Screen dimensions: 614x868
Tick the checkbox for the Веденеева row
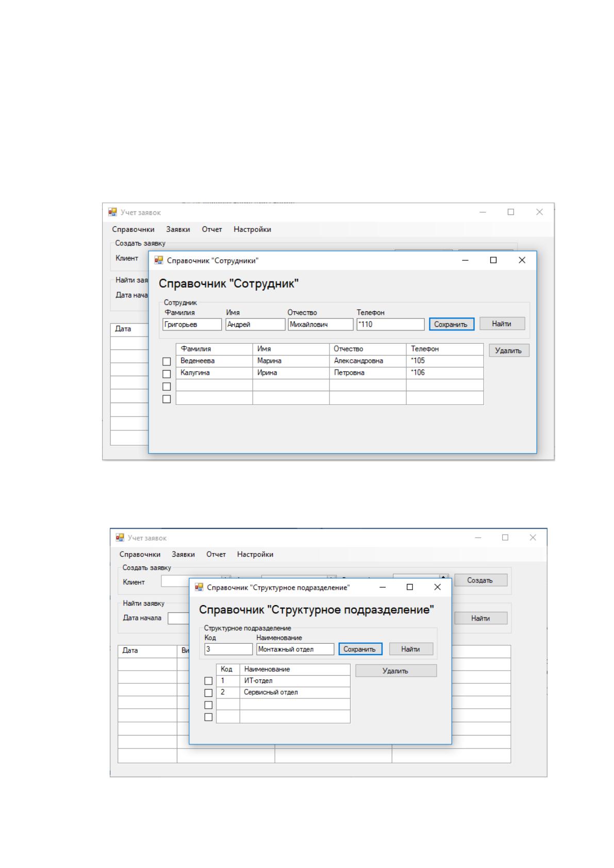coord(167,362)
